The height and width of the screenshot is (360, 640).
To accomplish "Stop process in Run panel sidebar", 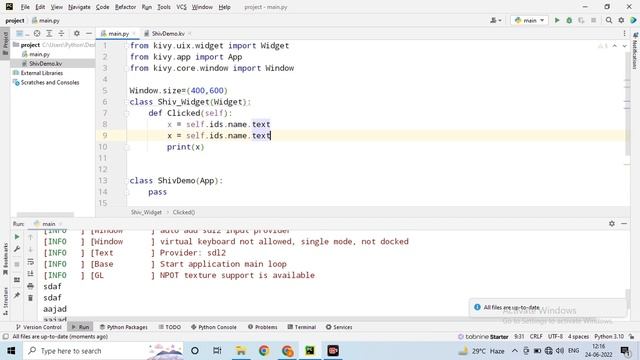I will click(x=17, y=264).
